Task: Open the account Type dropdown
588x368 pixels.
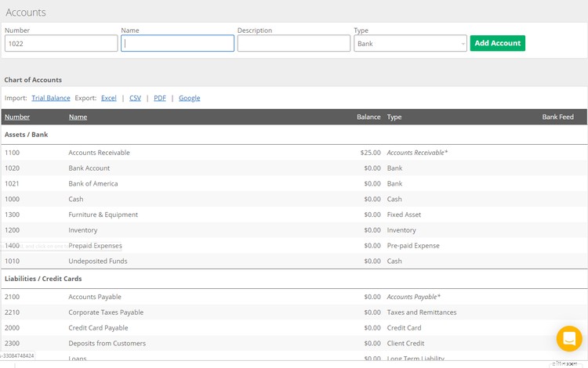Action: tap(410, 44)
